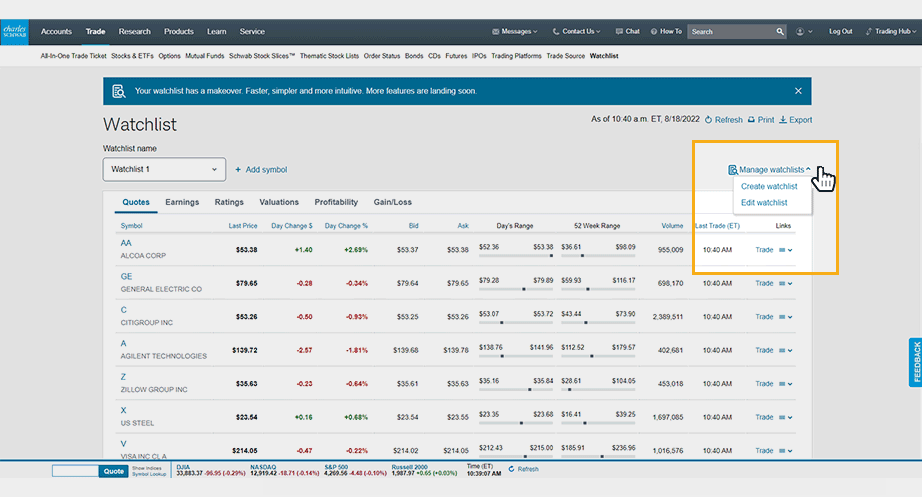
Task: Open the Watchlist 1 name dropdown
Action: point(164,169)
